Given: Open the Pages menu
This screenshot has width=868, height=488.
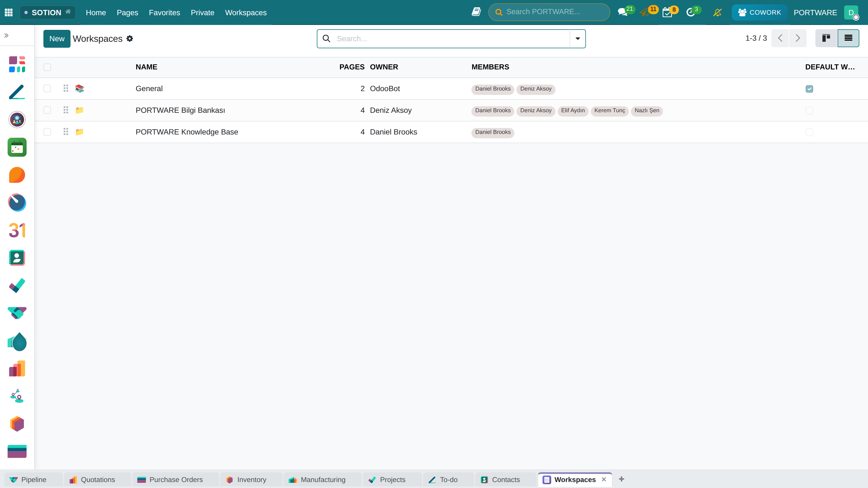Looking at the screenshot, I should point(127,12).
